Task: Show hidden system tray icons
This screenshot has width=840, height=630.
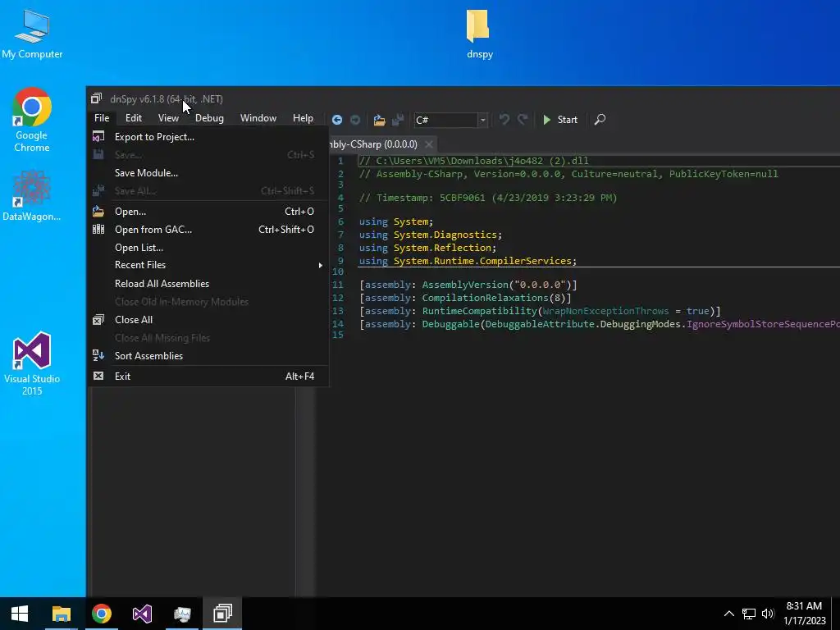Action: pyautogui.click(x=728, y=614)
